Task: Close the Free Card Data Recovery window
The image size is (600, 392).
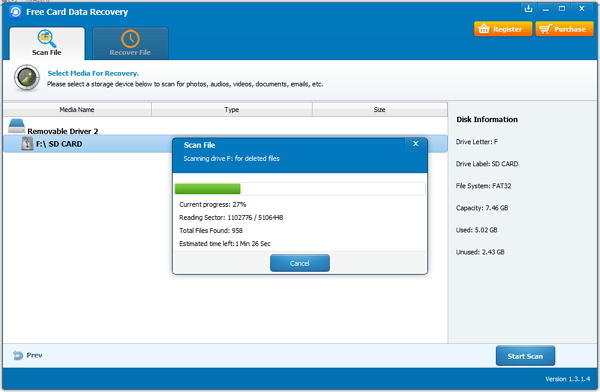Action: pos(582,8)
